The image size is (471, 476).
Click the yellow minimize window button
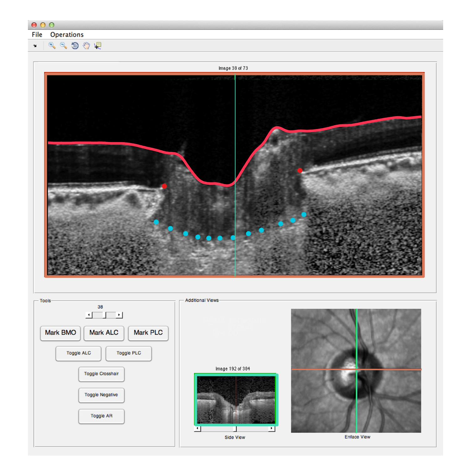(43, 25)
